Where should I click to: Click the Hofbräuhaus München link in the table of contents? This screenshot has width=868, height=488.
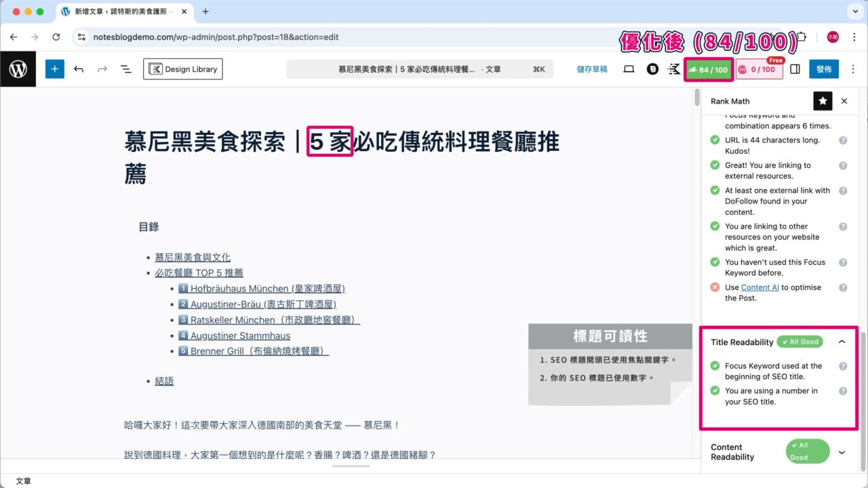pos(263,288)
